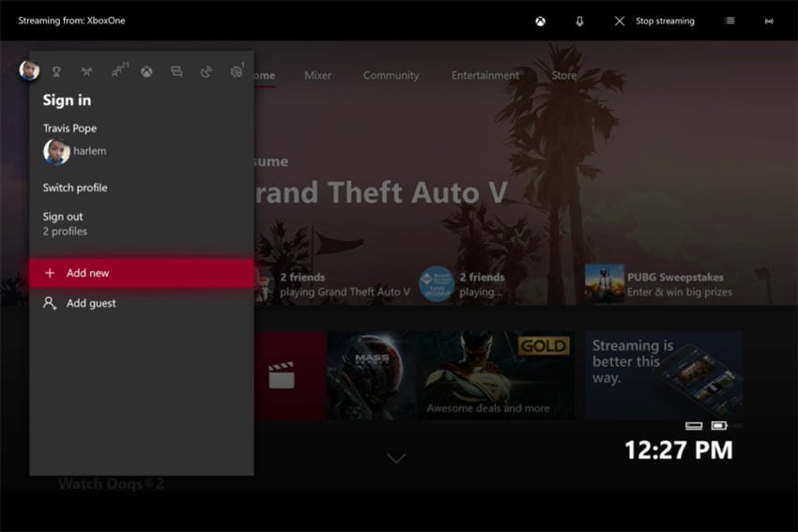Open the streaming bar list menu icon
This screenshot has width=798, height=532.
point(729,21)
